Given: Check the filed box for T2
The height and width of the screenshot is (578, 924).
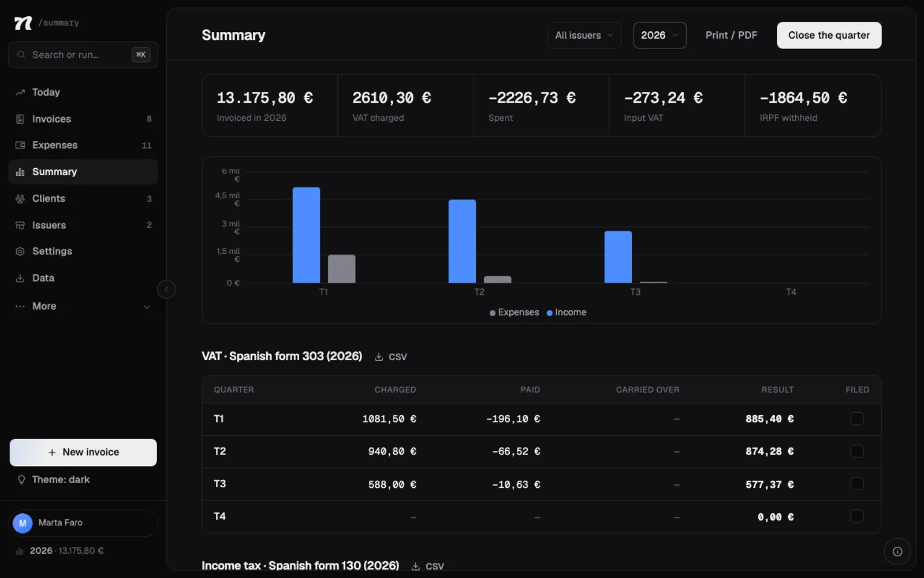Looking at the screenshot, I should click(x=857, y=451).
